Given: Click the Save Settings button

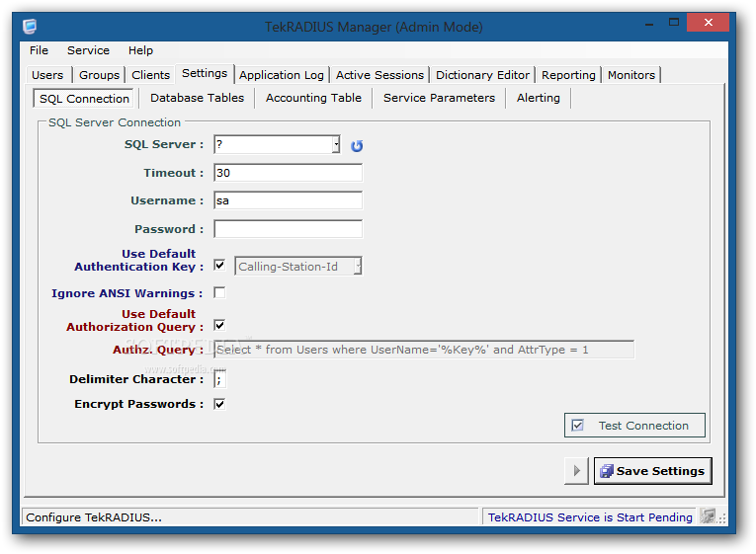Looking at the screenshot, I should (x=653, y=471).
